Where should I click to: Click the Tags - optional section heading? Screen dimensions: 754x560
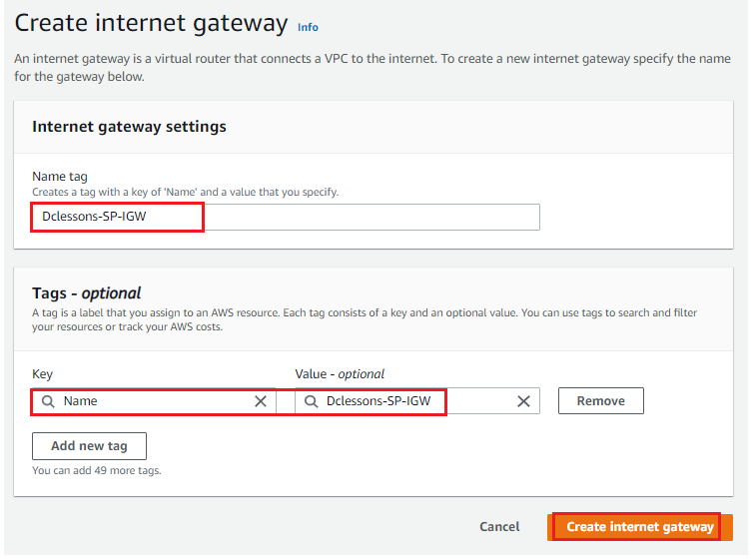pyautogui.click(x=87, y=292)
